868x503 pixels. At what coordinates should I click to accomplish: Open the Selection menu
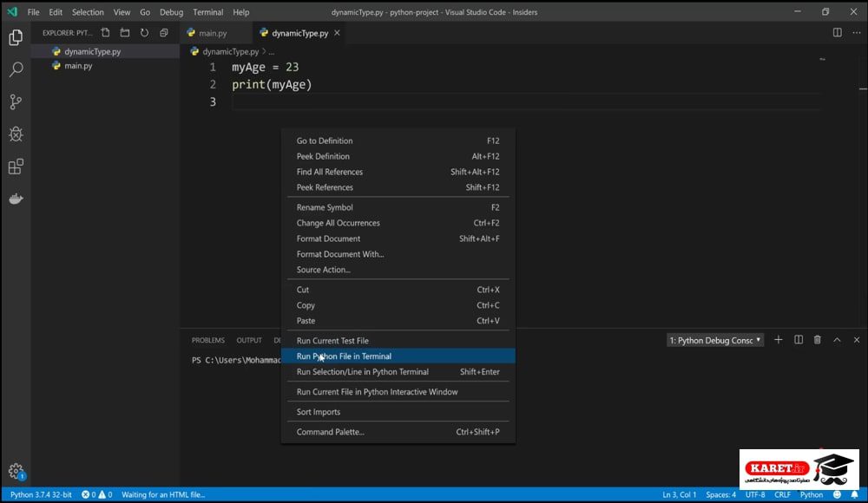[x=88, y=12]
